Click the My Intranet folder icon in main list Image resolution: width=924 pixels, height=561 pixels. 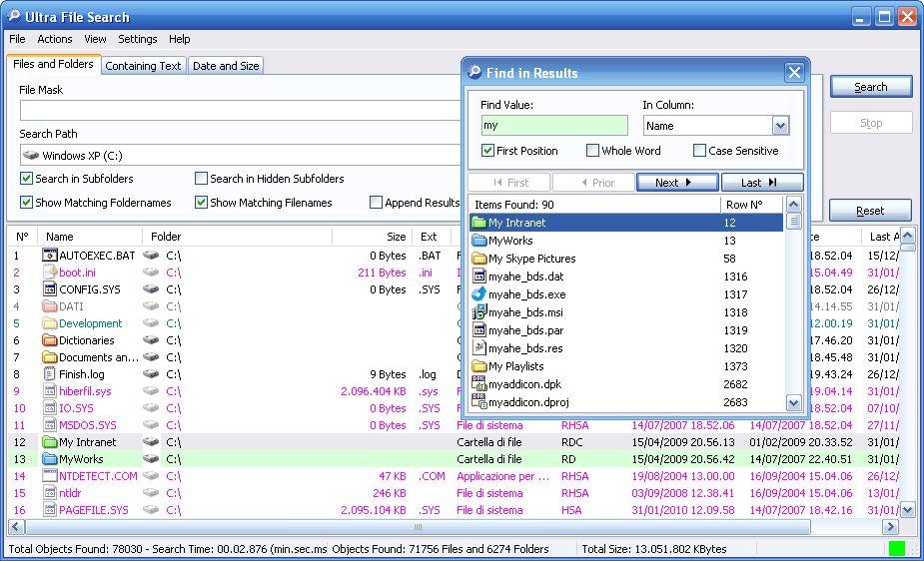tap(50, 442)
